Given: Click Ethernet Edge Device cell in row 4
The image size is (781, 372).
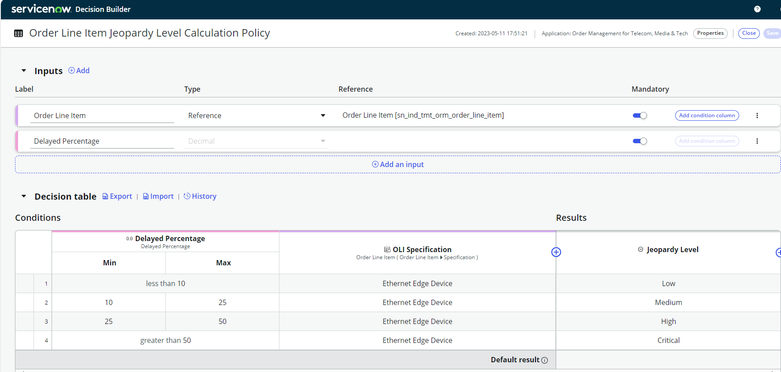Looking at the screenshot, I should (x=417, y=340).
